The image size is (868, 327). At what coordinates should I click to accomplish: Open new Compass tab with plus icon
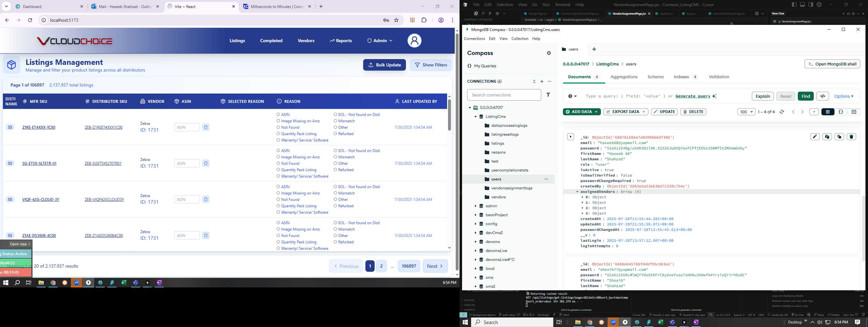tap(594, 49)
